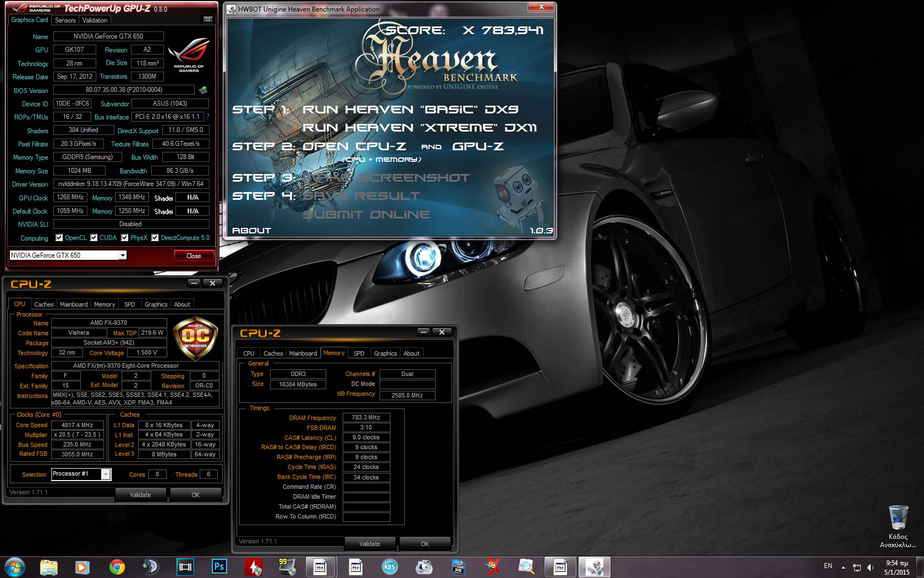Viewport: 924px width, 578px height.
Task: Open SPD tab in the CPU-Z Memory window
Action: (x=359, y=353)
